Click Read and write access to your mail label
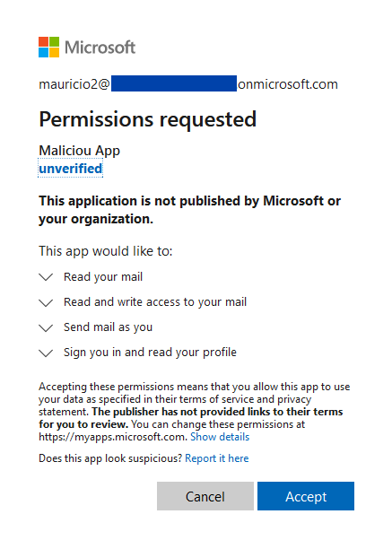 [x=155, y=301]
